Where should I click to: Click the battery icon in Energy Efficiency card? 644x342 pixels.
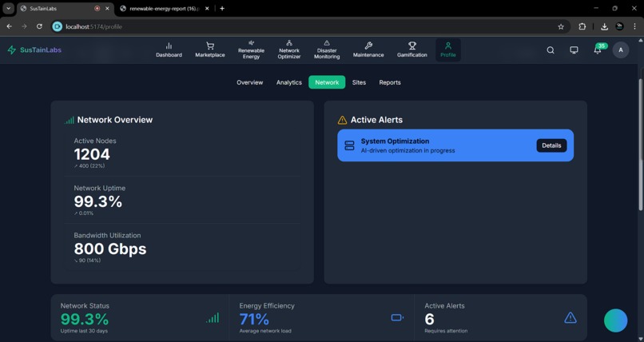coord(397,317)
